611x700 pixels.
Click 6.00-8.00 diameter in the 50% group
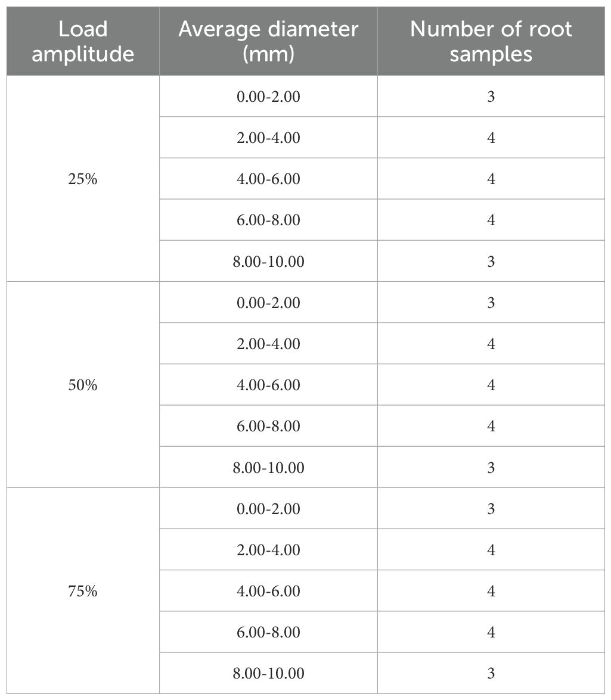268,426
